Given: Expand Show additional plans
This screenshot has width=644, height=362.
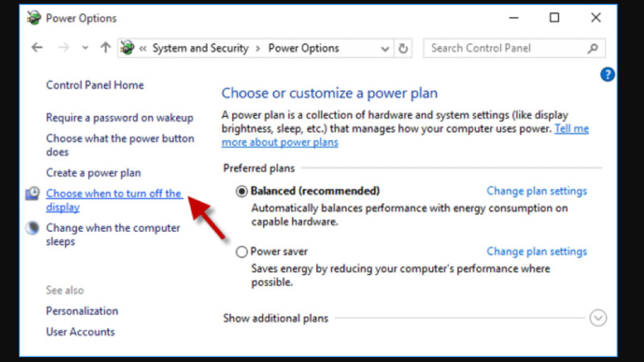Looking at the screenshot, I should click(597, 318).
